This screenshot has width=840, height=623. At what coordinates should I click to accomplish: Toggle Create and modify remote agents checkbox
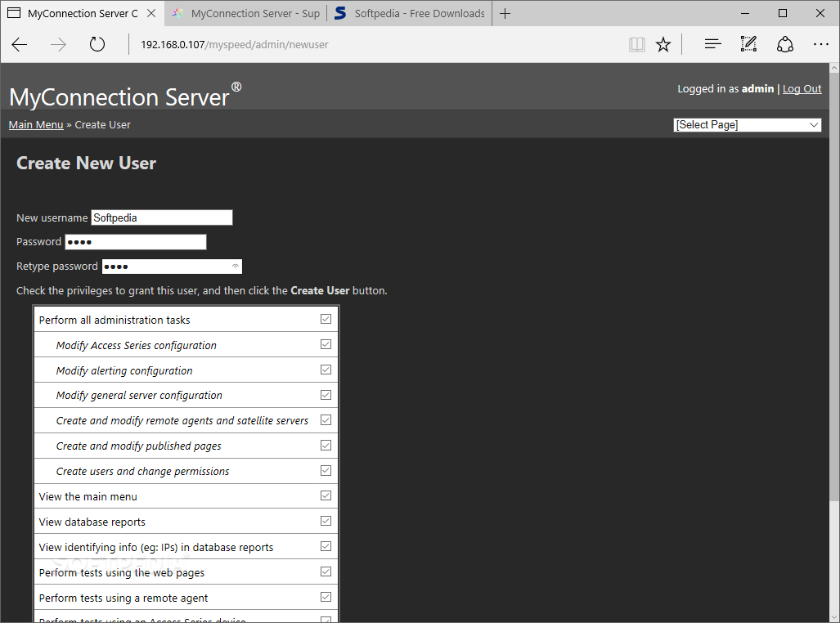point(326,420)
